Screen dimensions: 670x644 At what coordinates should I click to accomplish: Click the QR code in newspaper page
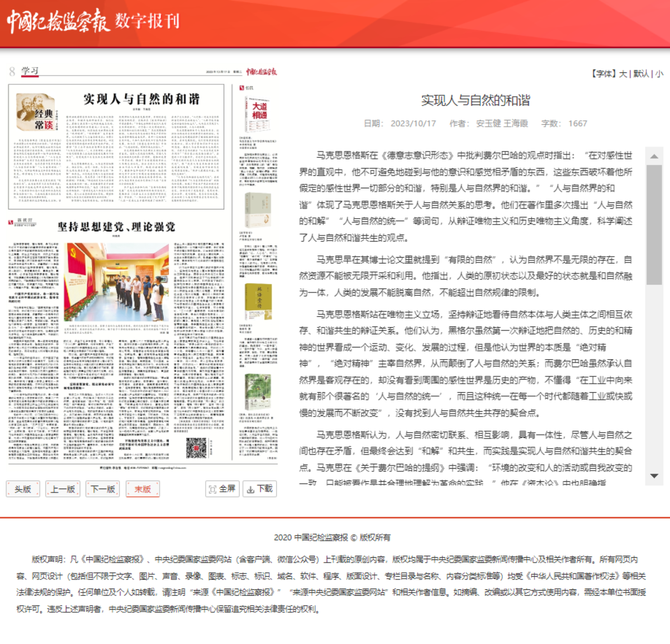196,448
